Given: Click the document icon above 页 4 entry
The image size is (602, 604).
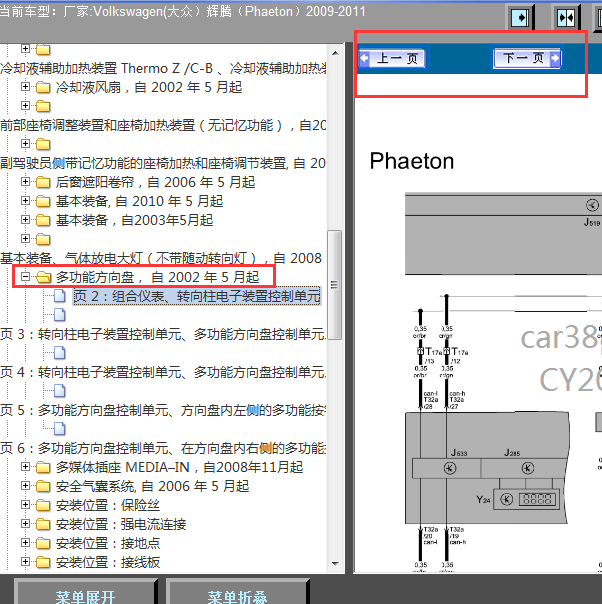Looking at the screenshot, I should click(x=60, y=352).
